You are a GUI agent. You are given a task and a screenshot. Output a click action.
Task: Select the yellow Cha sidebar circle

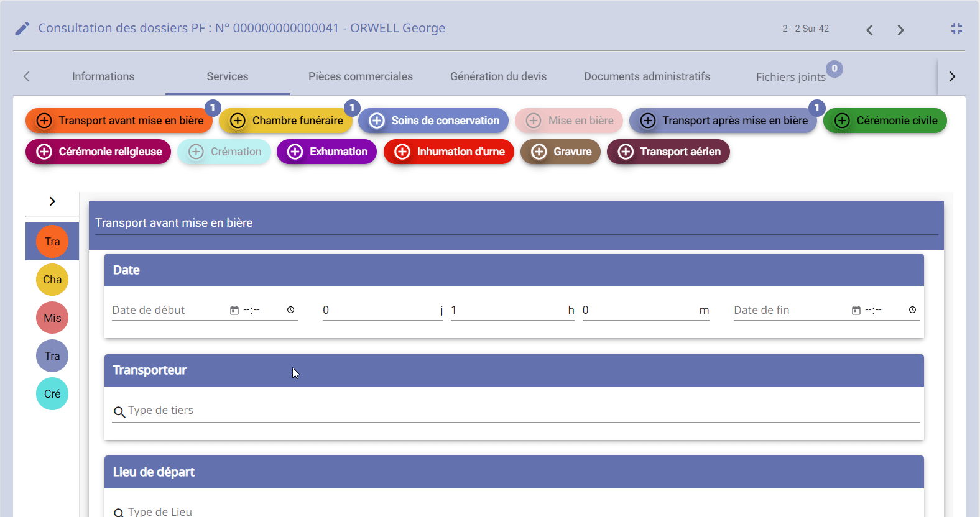point(52,280)
